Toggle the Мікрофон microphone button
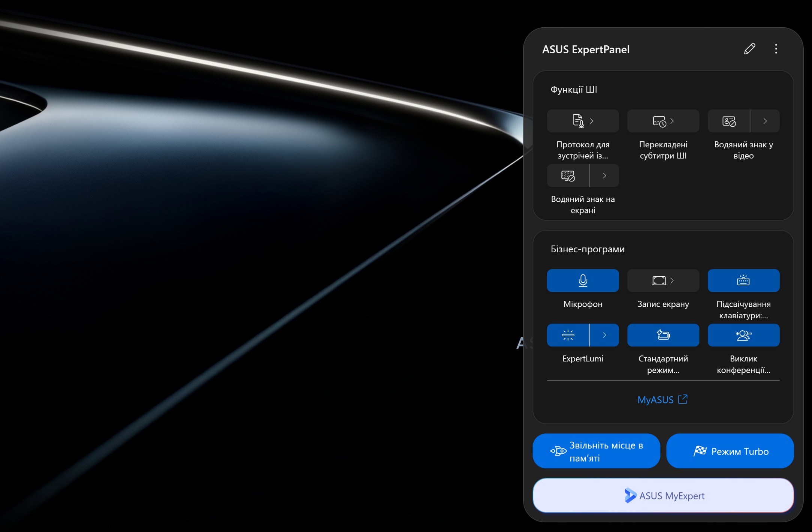 [583, 281]
